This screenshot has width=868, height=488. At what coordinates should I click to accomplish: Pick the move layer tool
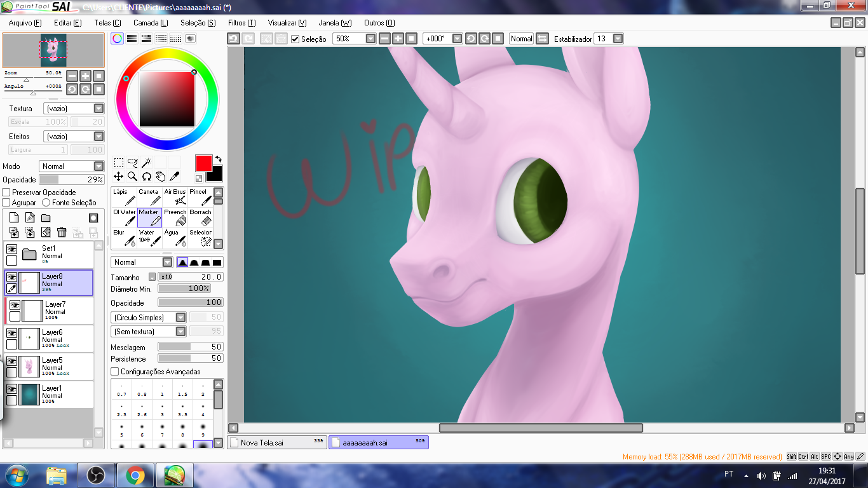119,177
